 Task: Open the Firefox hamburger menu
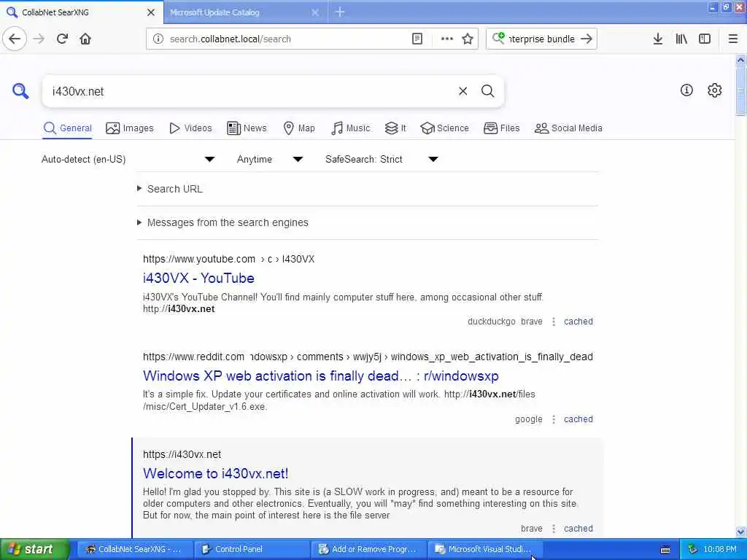(x=733, y=39)
